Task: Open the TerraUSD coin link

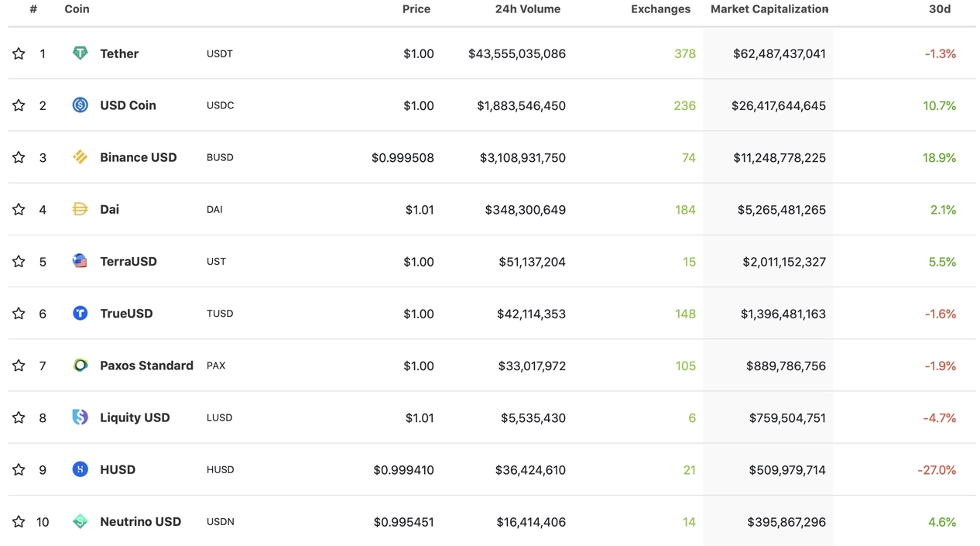Action: coord(128,262)
